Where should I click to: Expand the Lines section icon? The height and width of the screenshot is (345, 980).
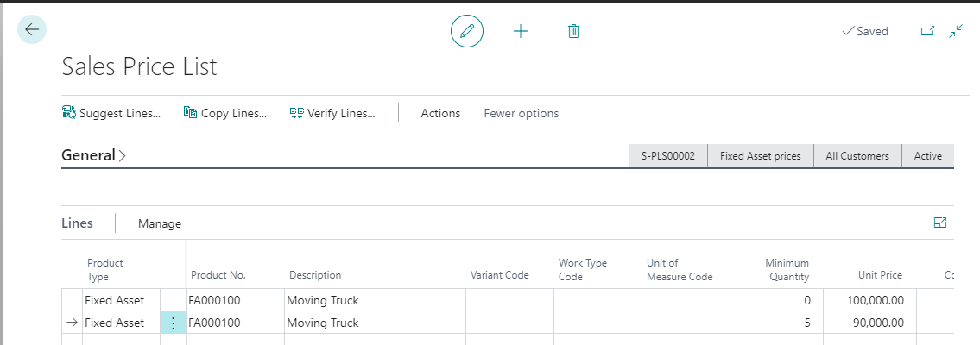[x=940, y=223]
